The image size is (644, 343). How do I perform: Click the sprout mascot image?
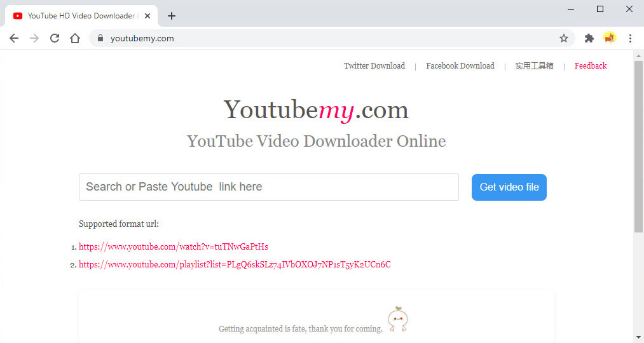click(x=397, y=319)
